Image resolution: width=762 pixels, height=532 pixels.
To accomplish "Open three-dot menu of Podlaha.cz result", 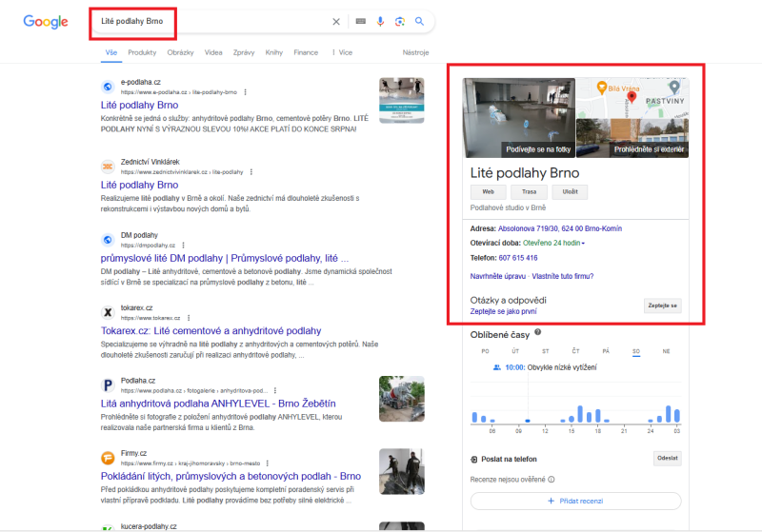I will click(275, 391).
